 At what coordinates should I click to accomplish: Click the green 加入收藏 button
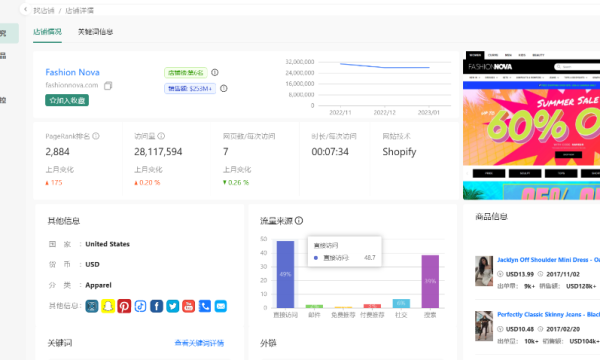click(67, 100)
